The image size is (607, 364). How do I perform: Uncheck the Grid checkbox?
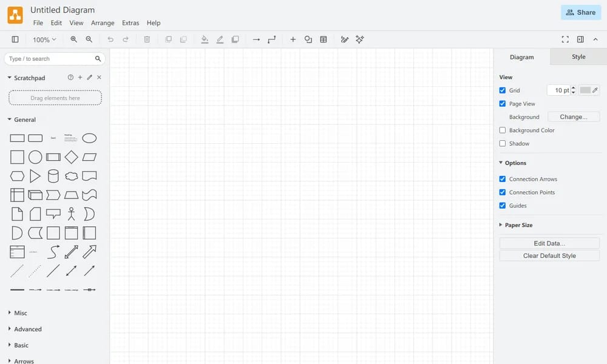coord(503,90)
